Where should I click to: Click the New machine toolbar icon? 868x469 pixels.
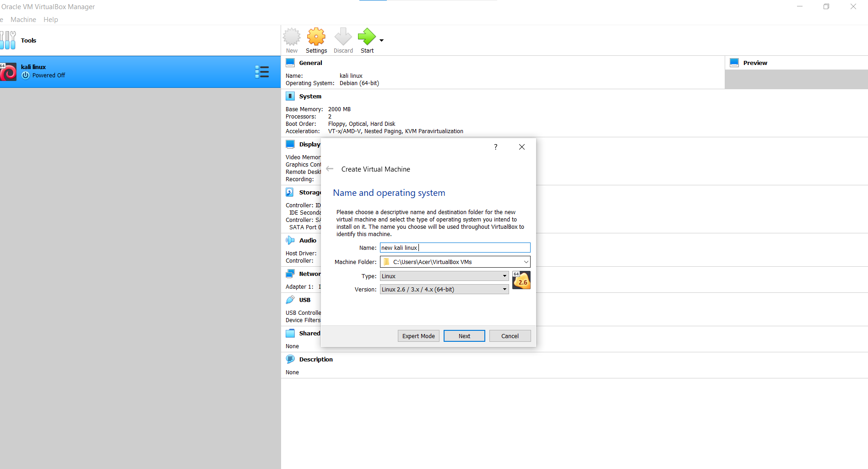[292, 41]
